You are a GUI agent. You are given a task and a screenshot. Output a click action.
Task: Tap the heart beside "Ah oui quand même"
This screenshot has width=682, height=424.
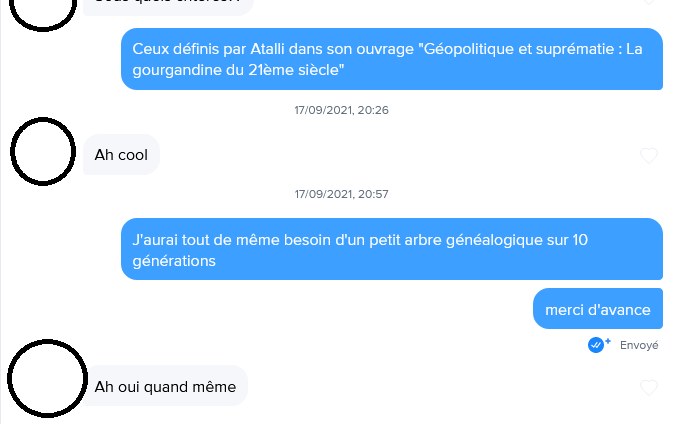pyautogui.click(x=649, y=387)
